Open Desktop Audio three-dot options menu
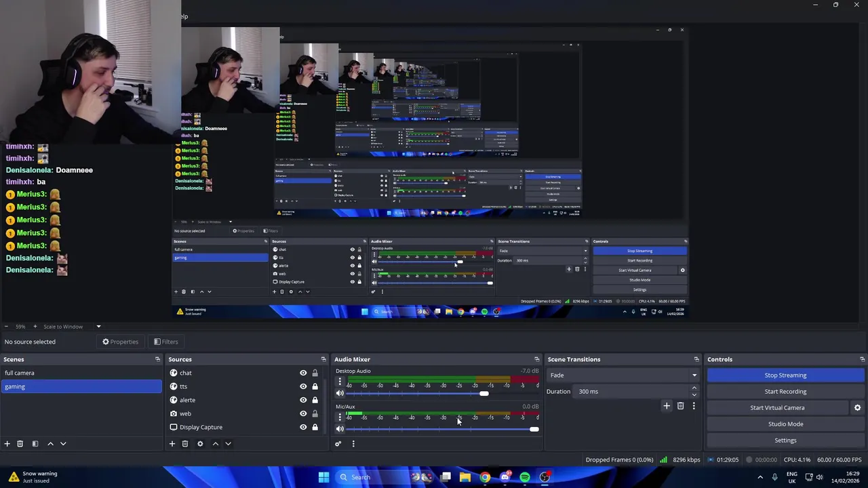Image resolution: width=868 pixels, height=488 pixels. 340,382
